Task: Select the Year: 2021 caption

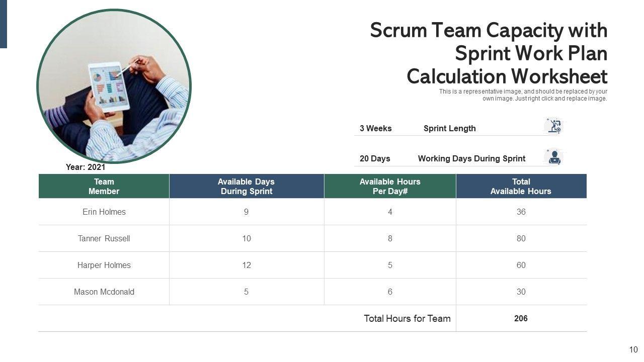Action: pos(86,167)
